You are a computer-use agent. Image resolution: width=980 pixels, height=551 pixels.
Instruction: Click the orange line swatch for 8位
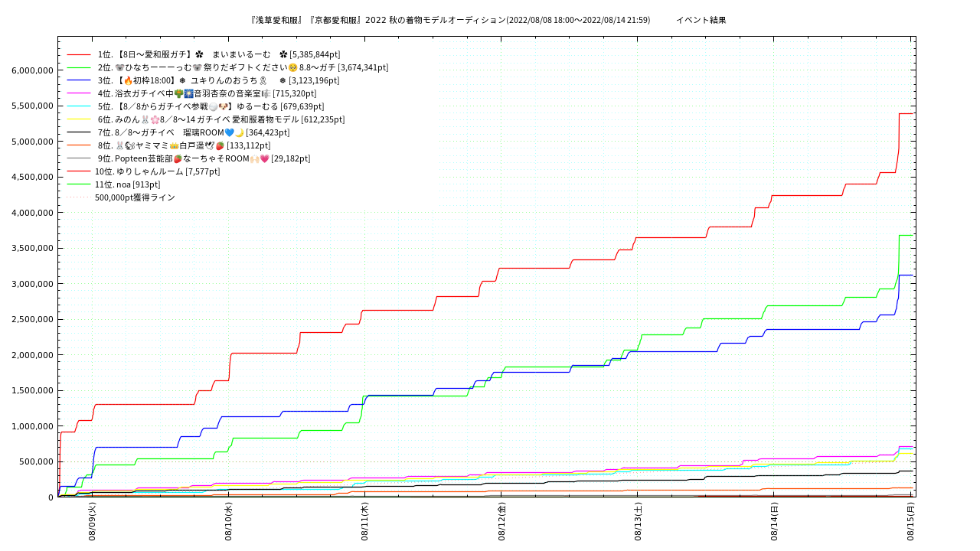(x=79, y=145)
